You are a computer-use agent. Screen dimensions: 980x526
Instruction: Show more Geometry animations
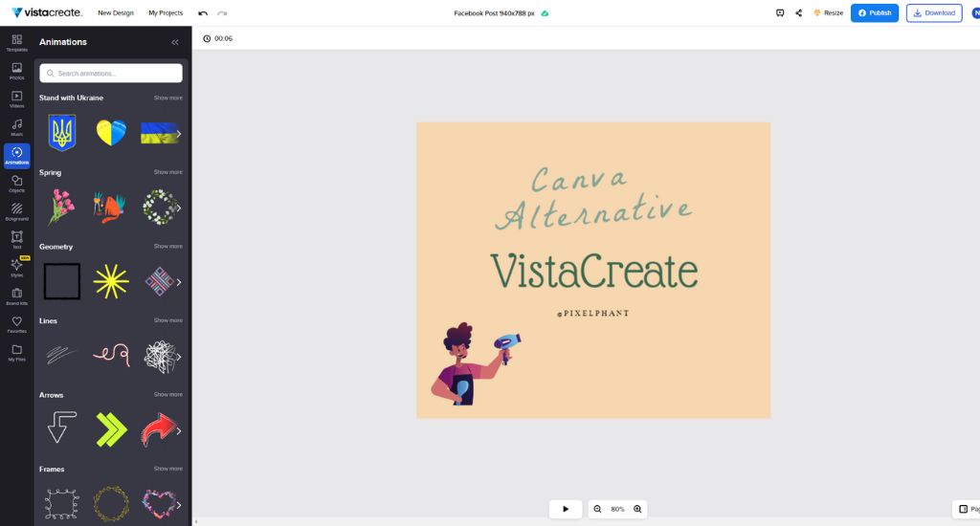(168, 247)
